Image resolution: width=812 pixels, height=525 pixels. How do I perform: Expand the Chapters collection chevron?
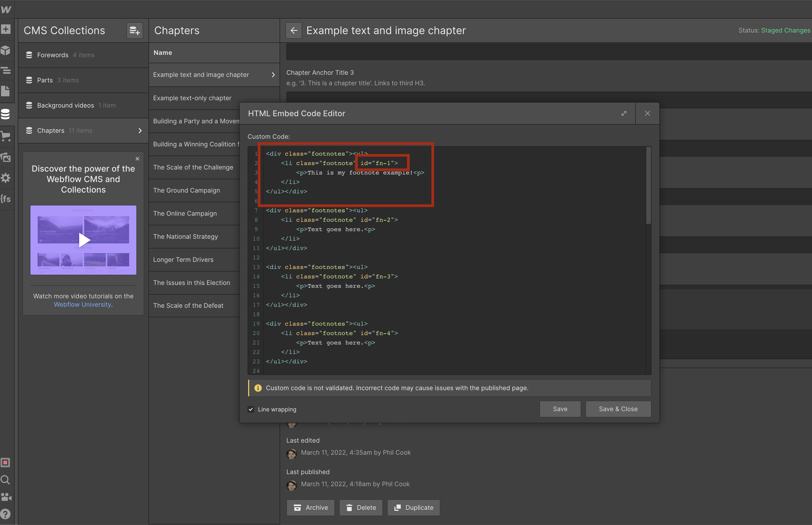(140, 131)
